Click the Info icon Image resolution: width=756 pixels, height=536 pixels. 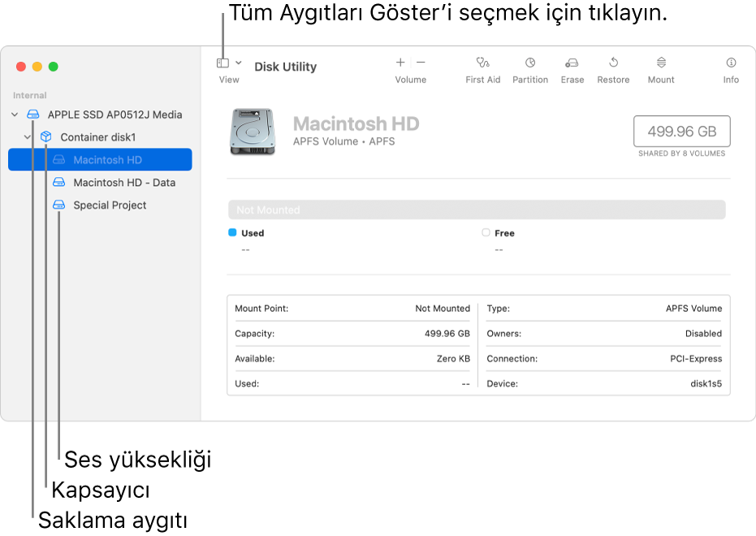click(731, 63)
